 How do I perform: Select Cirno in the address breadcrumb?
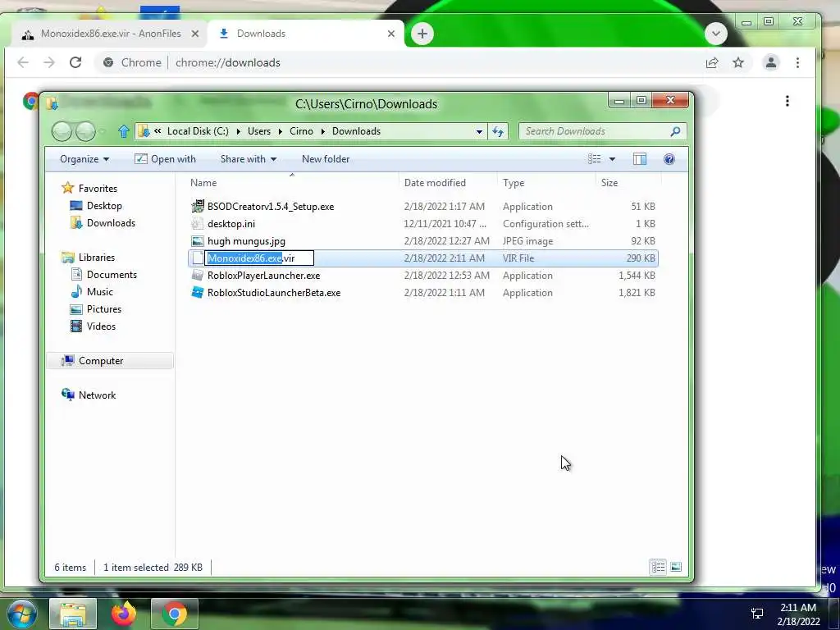coord(301,131)
